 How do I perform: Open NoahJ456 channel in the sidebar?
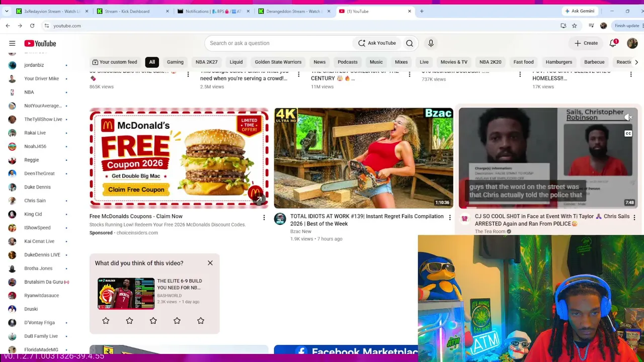pyautogui.click(x=35, y=146)
